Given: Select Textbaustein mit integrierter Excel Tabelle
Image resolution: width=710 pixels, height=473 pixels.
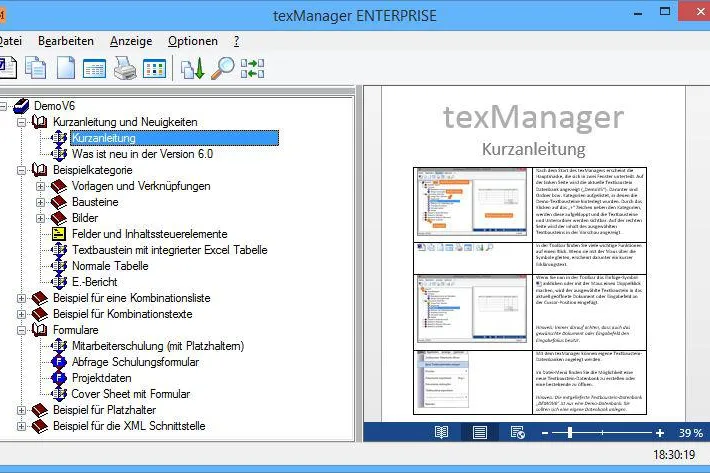Looking at the screenshot, I should [x=169, y=250].
